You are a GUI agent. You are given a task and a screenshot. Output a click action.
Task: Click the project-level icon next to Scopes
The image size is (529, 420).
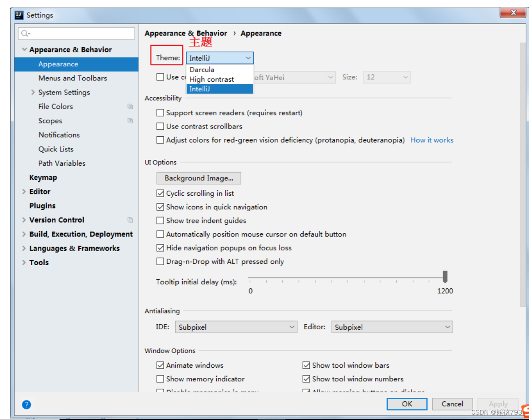point(130,121)
